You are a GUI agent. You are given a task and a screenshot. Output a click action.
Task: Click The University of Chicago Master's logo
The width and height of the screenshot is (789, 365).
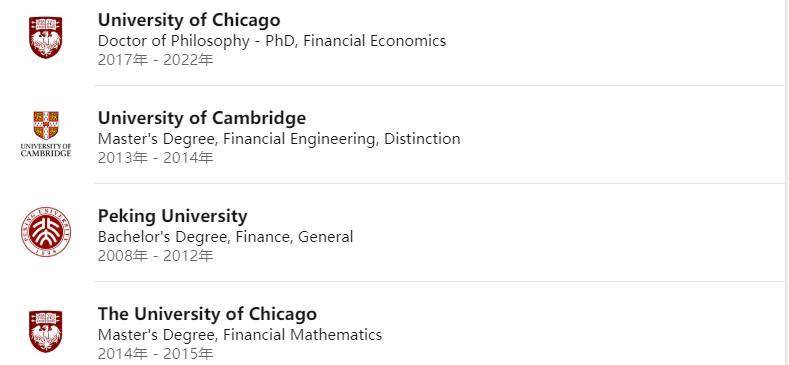[45, 331]
